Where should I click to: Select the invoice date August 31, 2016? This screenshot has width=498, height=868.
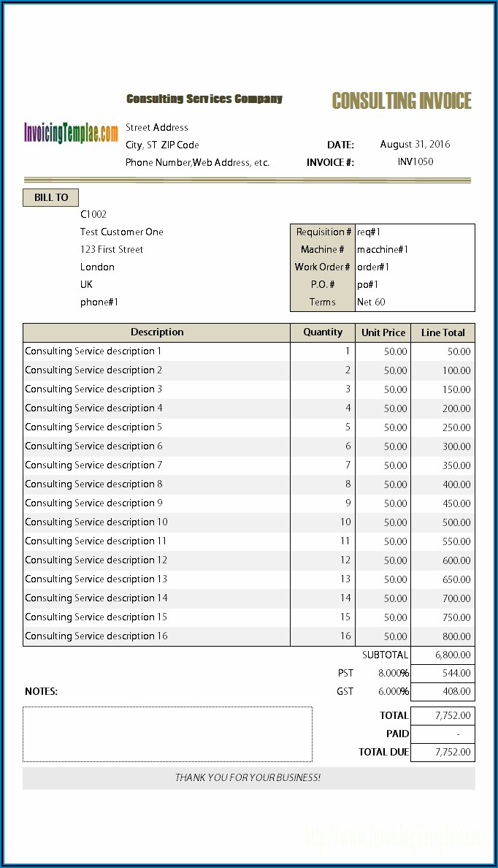tap(415, 145)
